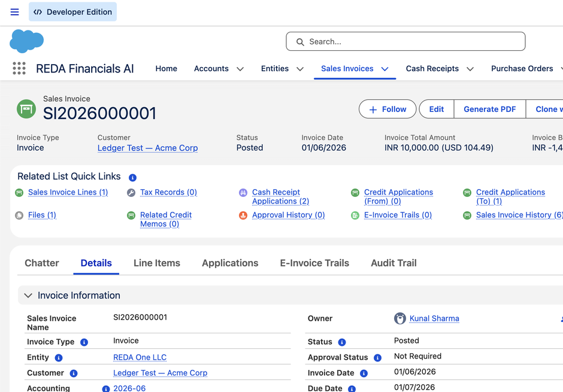The width and height of the screenshot is (563, 392).
Task: Click the Approval Status value Not Required
Action: 417,356
